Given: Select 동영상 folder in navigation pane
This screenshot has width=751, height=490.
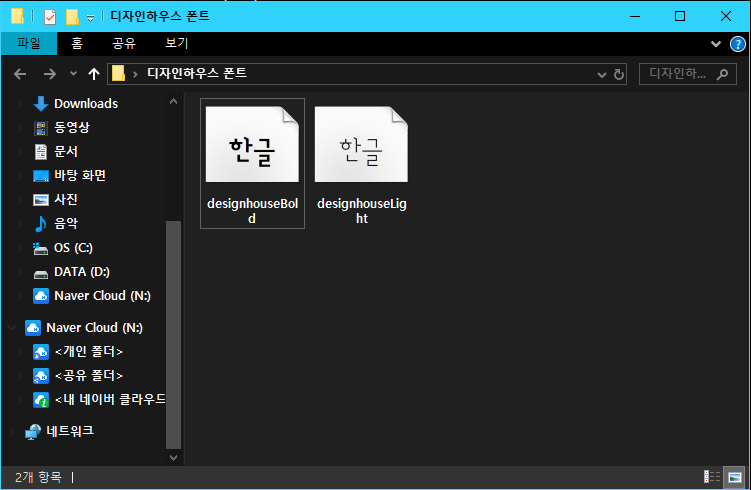Looking at the screenshot, I should (x=72, y=127).
